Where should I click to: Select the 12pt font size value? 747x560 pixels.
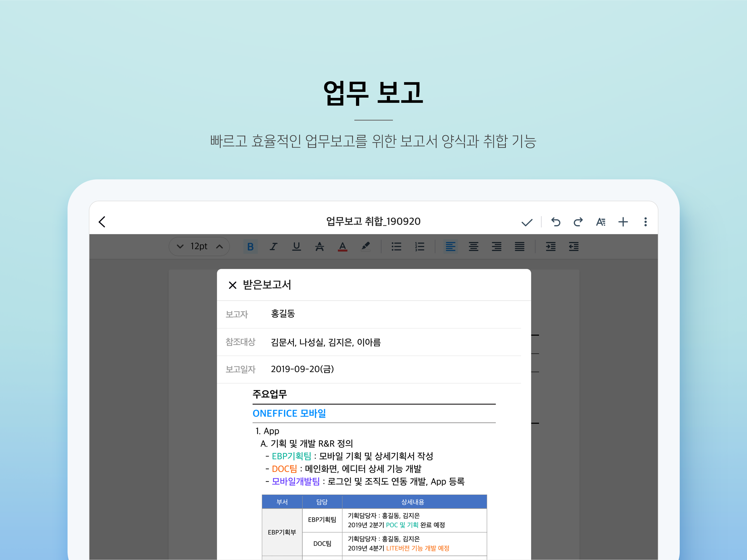point(199,246)
